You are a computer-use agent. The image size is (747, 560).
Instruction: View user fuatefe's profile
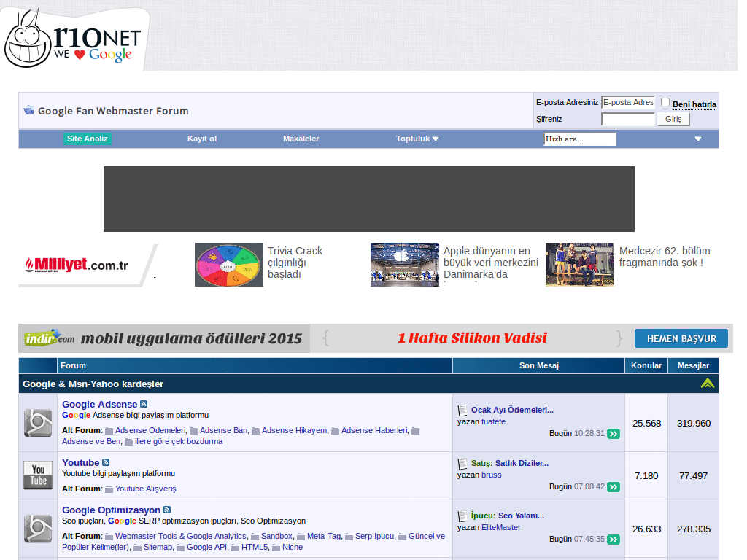[494, 421]
